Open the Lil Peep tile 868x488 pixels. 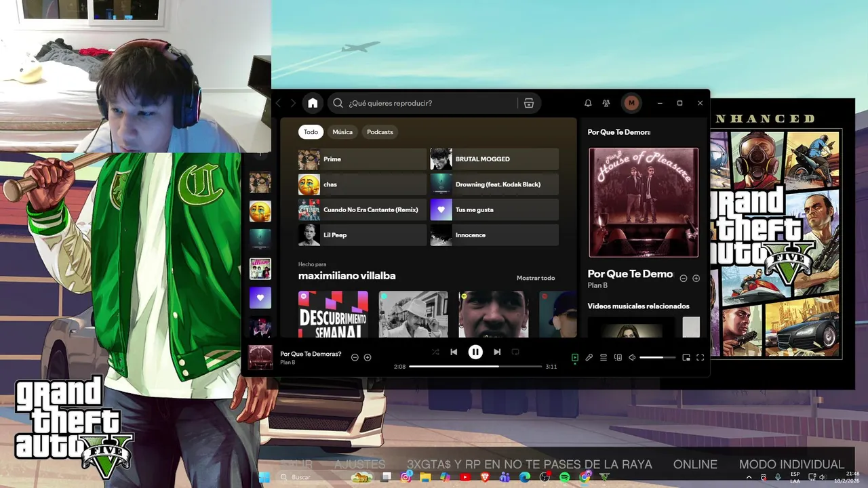click(362, 235)
